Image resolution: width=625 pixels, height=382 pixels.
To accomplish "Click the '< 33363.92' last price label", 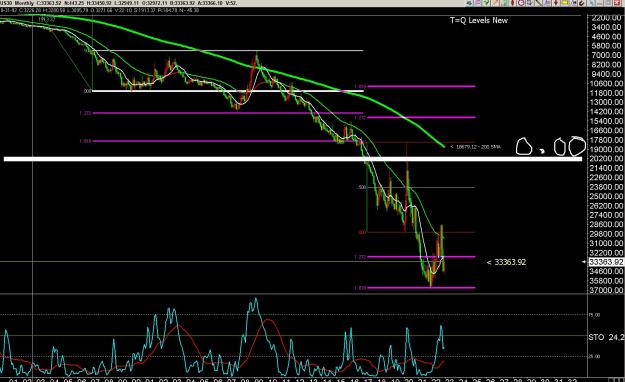I will (506, 262).
